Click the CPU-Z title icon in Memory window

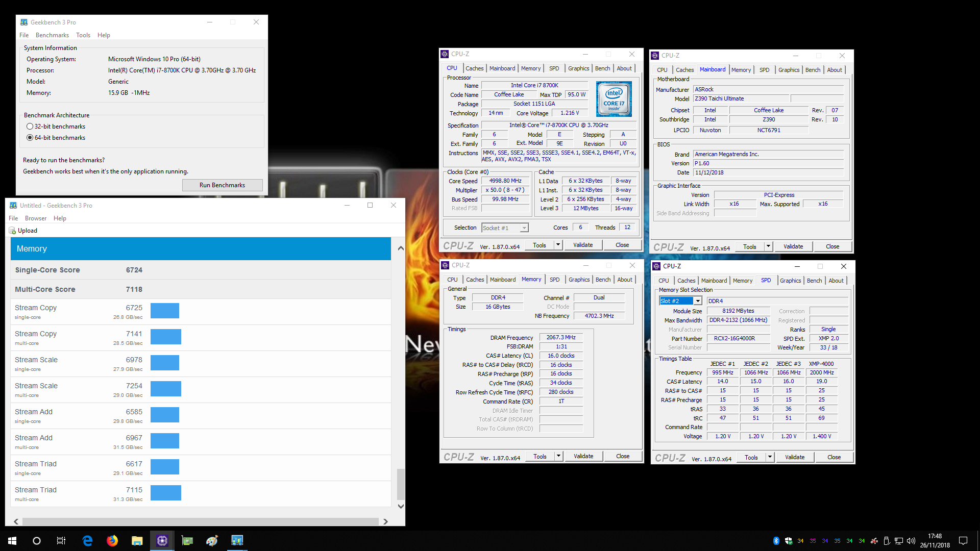(x=446, y=265)
